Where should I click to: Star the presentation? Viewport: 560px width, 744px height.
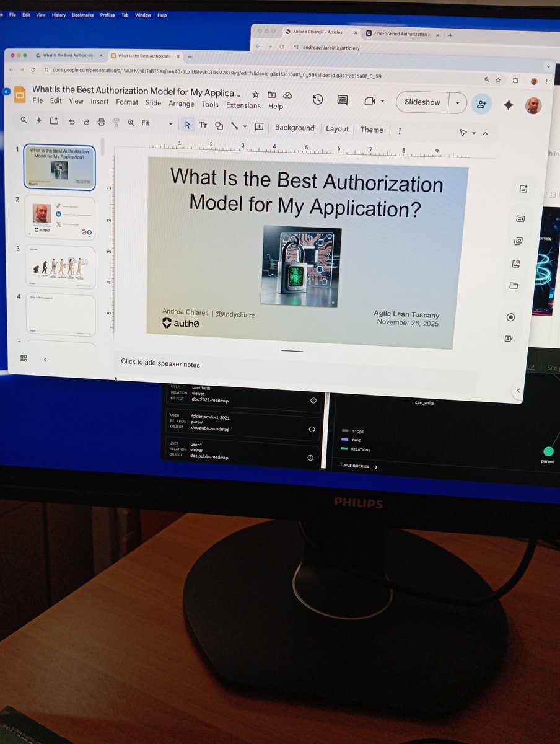(255, 94)
